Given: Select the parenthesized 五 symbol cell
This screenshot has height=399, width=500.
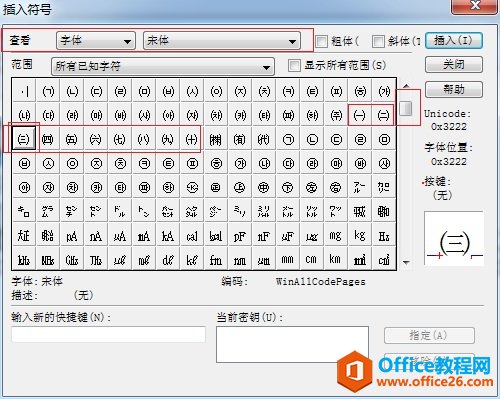Looking at the screenshot, I should (72, 139).
